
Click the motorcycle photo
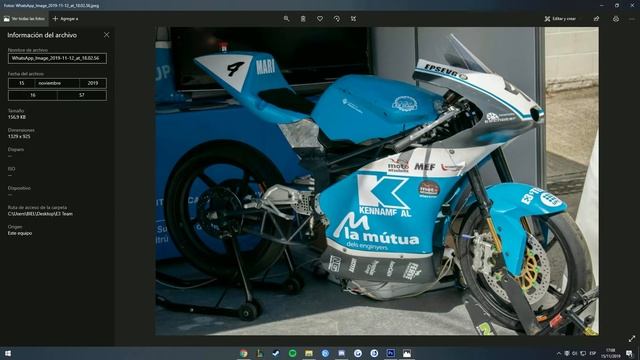[377, 181]
